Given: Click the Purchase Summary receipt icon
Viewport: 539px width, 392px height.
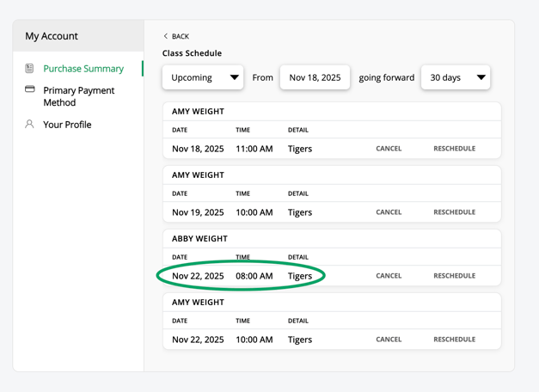Looking at the screenshot, I should coord(29,69).
